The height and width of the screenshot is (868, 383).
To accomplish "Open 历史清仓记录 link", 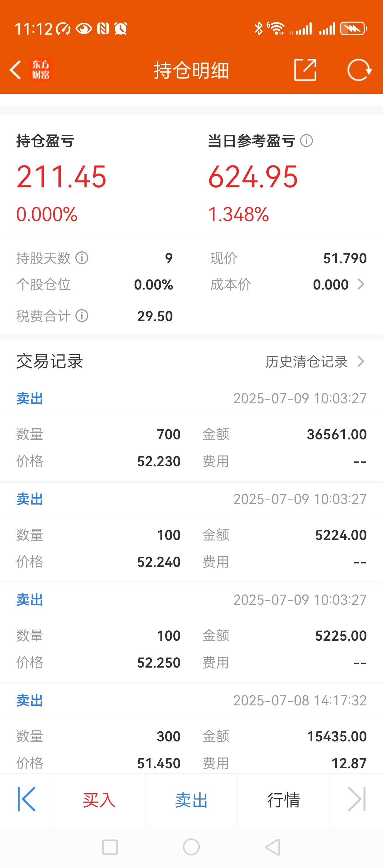I will pyautogui.click(x=306, y=361).
